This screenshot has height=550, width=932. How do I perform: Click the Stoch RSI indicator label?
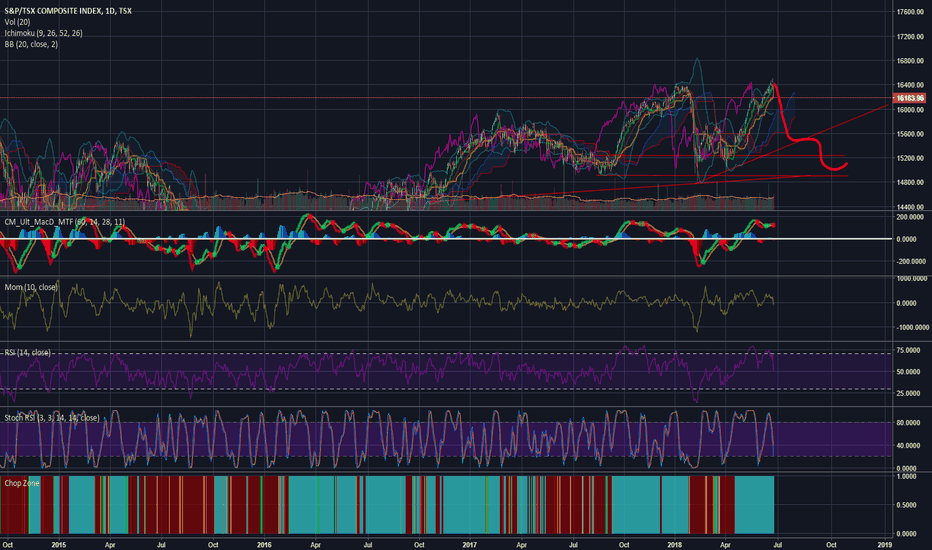pos(52,418)
